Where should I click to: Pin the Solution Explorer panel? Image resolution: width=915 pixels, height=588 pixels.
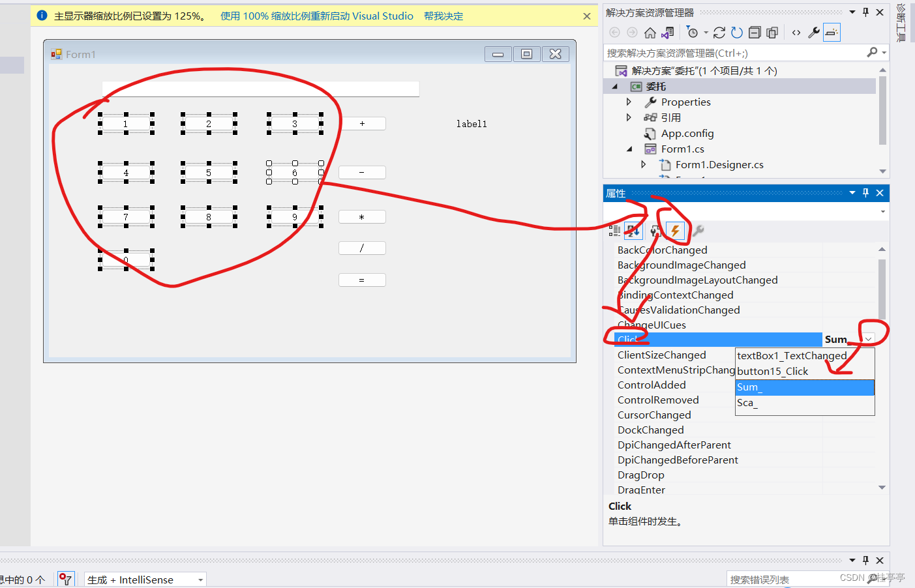point(865,12)
